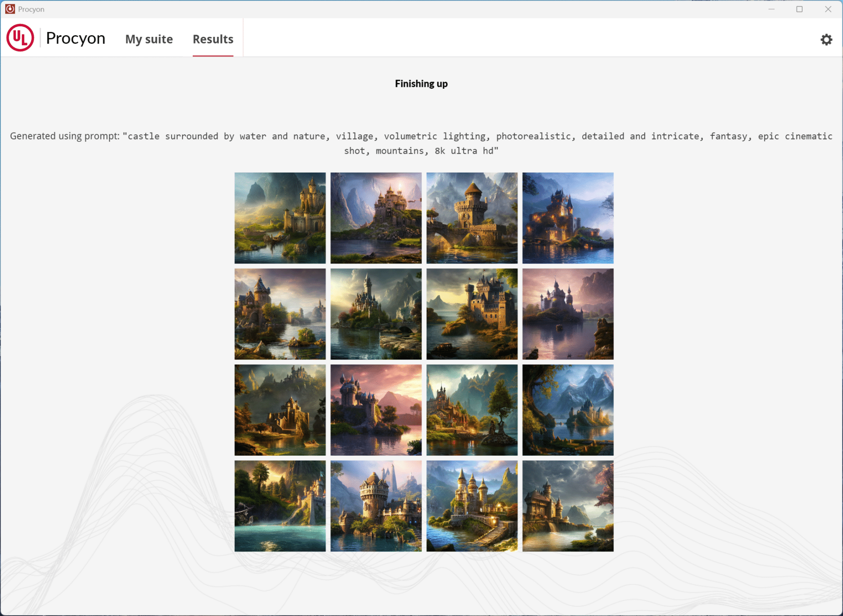The image size is (843, 616).
Task: Open the settings gear icon
Action: click(x=826, y=40)
